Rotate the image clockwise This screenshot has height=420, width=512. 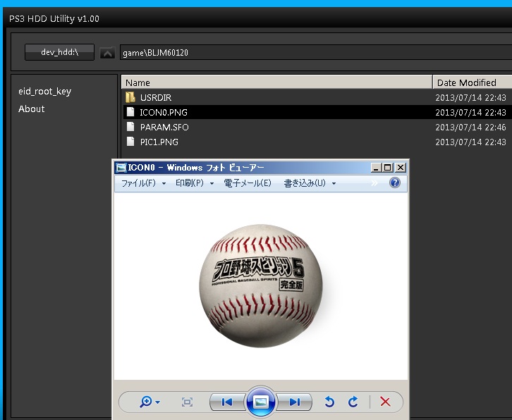tap(353, 402)
